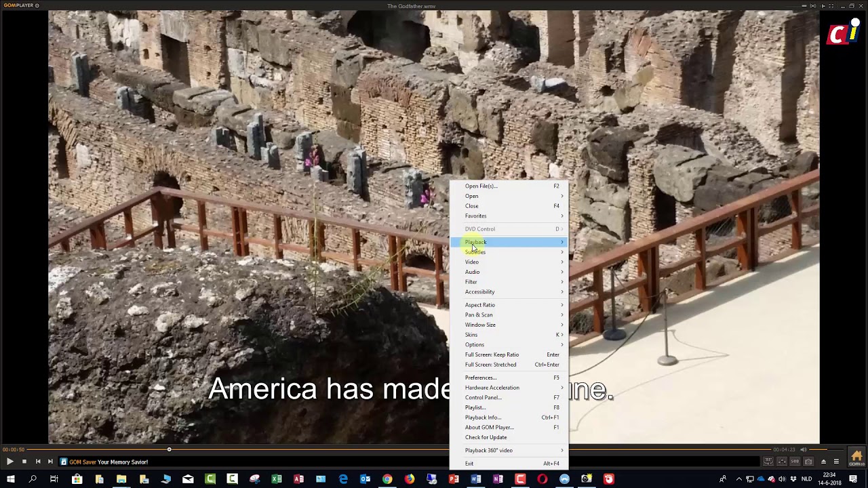Image resolution: width=868 pixels, height=488 pixels.
Task: Select Check for Update
Action: point(509,437)
